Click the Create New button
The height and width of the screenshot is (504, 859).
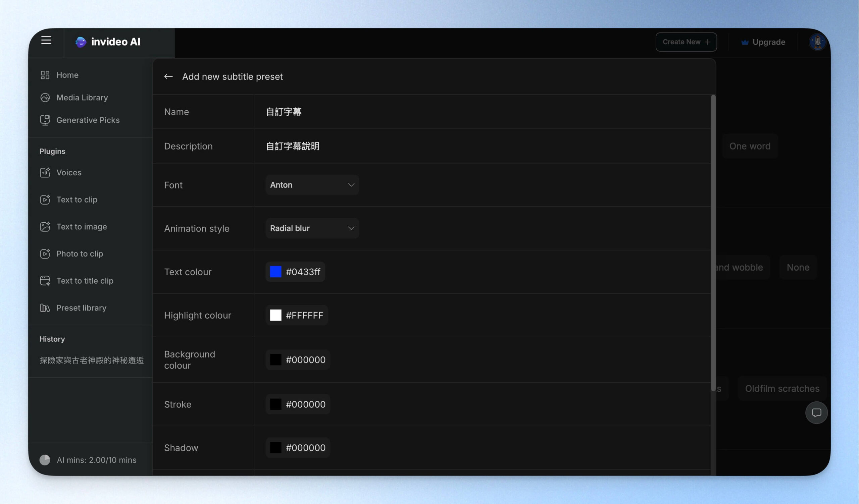686,42
